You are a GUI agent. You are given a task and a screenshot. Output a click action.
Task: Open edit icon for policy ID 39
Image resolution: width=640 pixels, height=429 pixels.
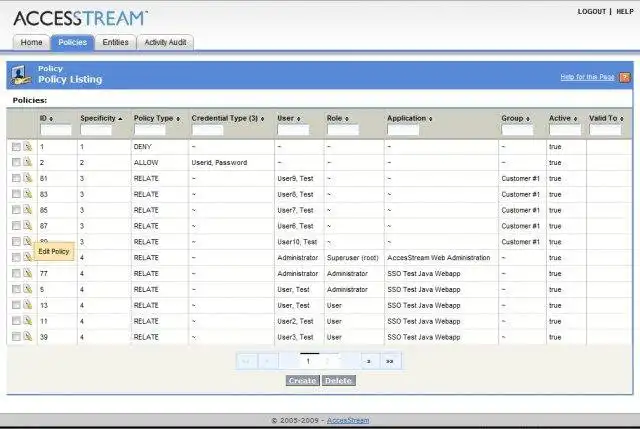(x=27, y=337)
